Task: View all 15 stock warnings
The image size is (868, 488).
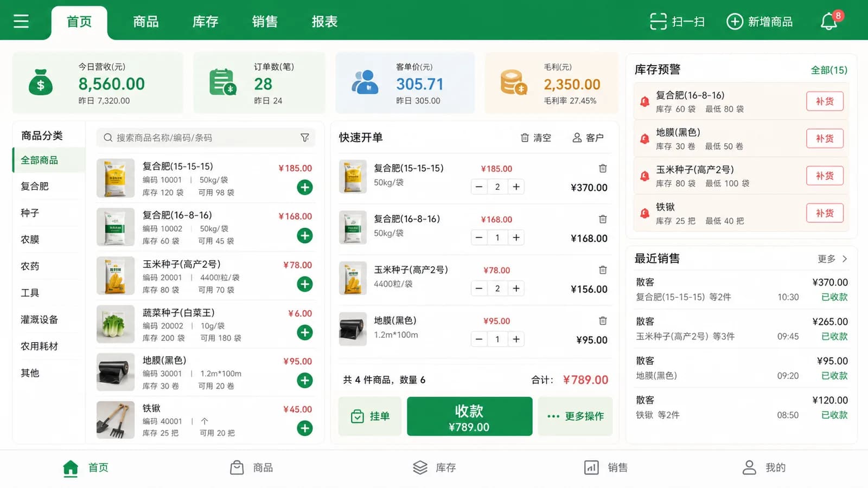Action: [829, 70]
